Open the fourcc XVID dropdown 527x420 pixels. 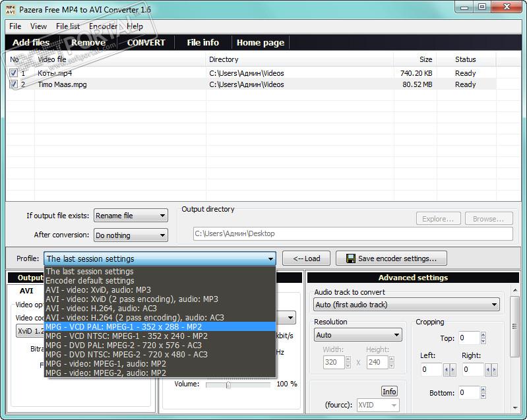(378, 405)
